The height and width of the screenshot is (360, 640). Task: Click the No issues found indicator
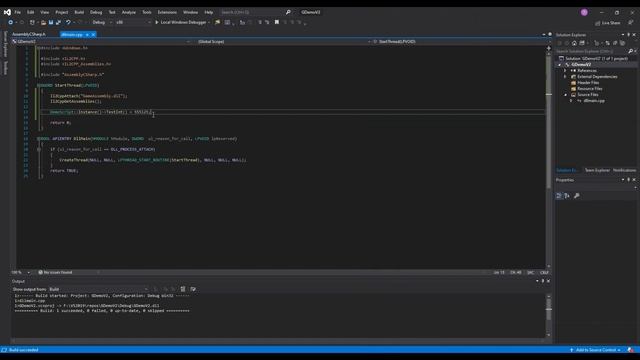pos(55,272)
